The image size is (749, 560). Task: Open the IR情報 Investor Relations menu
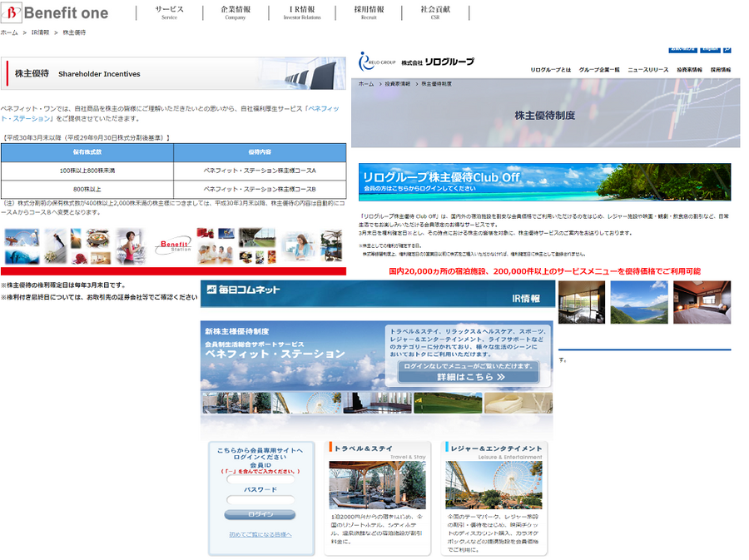point(302,12)
